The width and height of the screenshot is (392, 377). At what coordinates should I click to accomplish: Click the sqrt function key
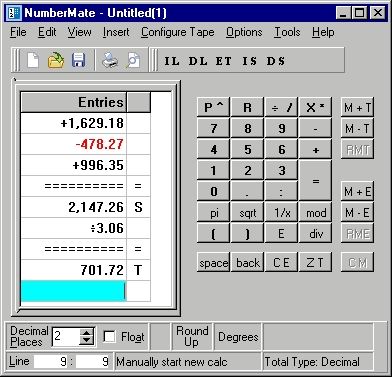pyautogui.click(x=247, y=212)
